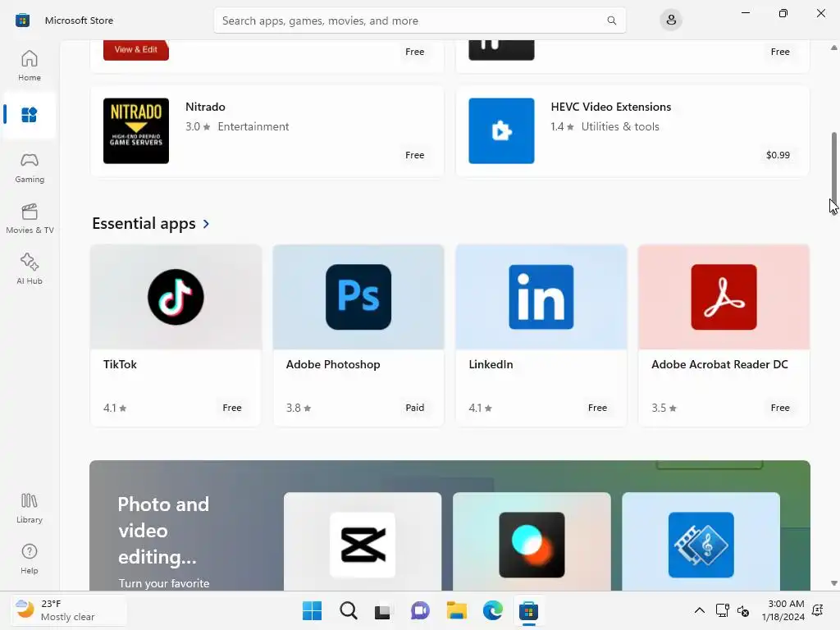This screenshot has width=840, height=630.
Task: Click the Microsoft Store logo icon
Action: click(22, 21)
